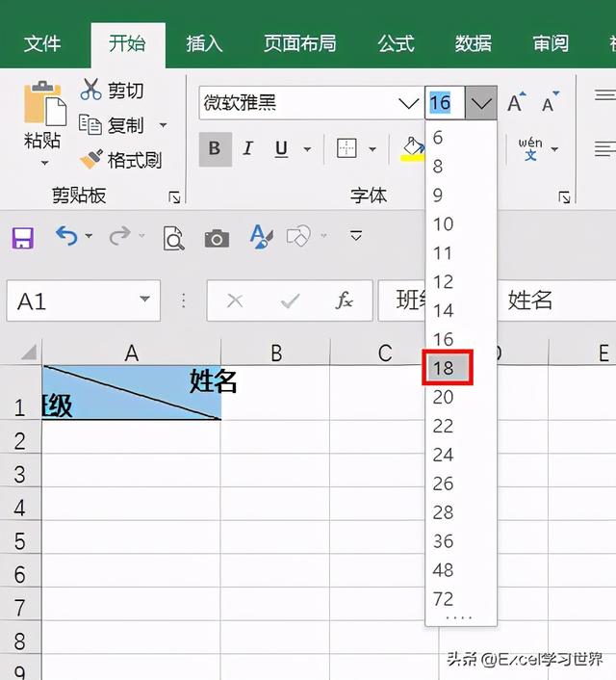Customize Quick Access Toolbar arrow
Screen dimensions: 616x680
click(356, 235)
